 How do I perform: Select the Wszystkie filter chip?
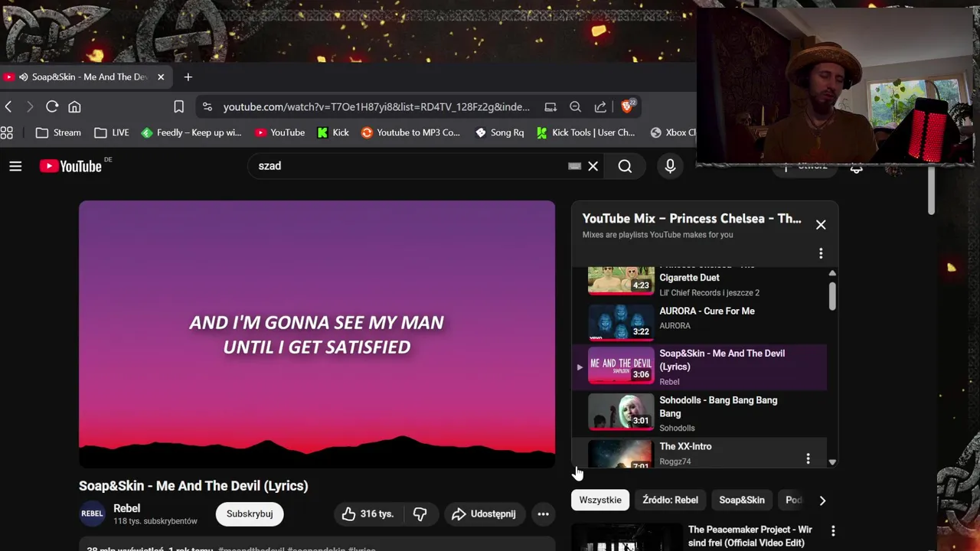(x=600, y=500)
